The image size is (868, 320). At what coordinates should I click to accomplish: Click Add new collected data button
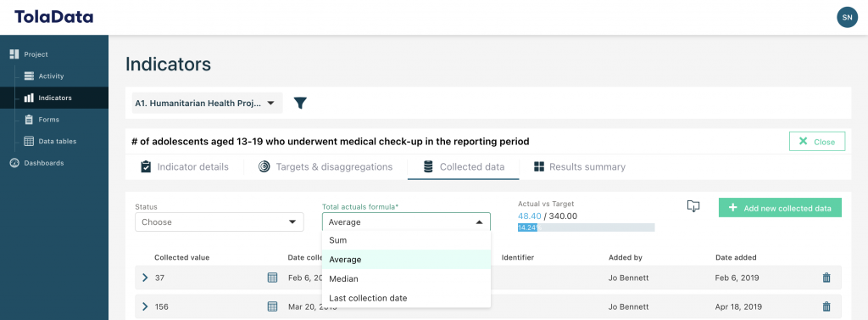pos(780,208)
